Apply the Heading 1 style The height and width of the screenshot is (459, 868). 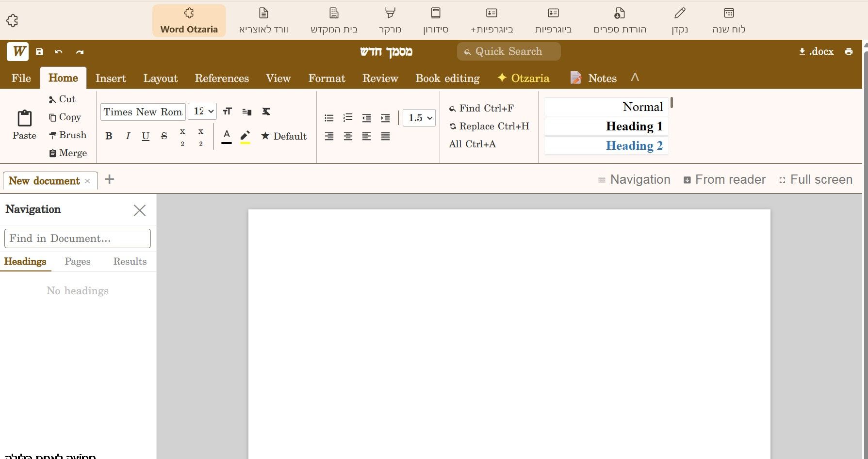point(606,127)
